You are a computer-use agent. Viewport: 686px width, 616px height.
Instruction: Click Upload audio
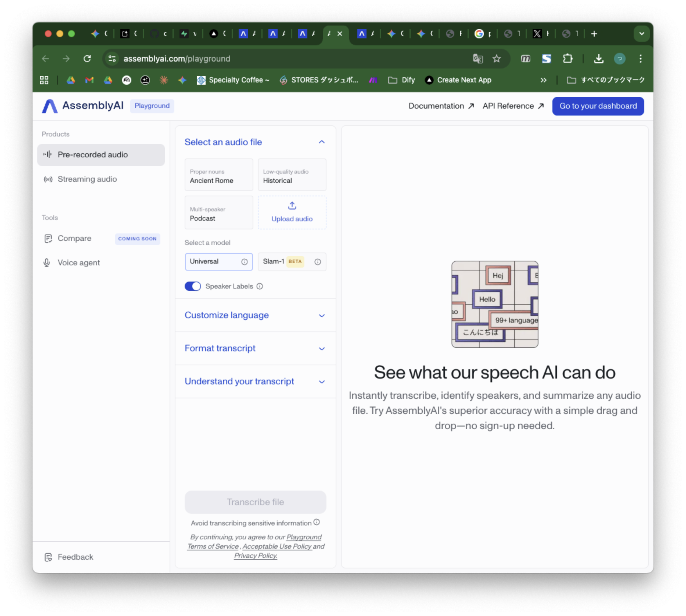(292, 212)
